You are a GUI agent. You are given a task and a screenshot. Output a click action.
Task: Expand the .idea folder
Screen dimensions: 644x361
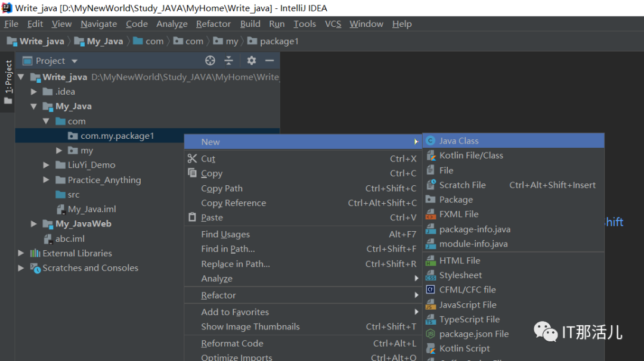coord(33,92)
